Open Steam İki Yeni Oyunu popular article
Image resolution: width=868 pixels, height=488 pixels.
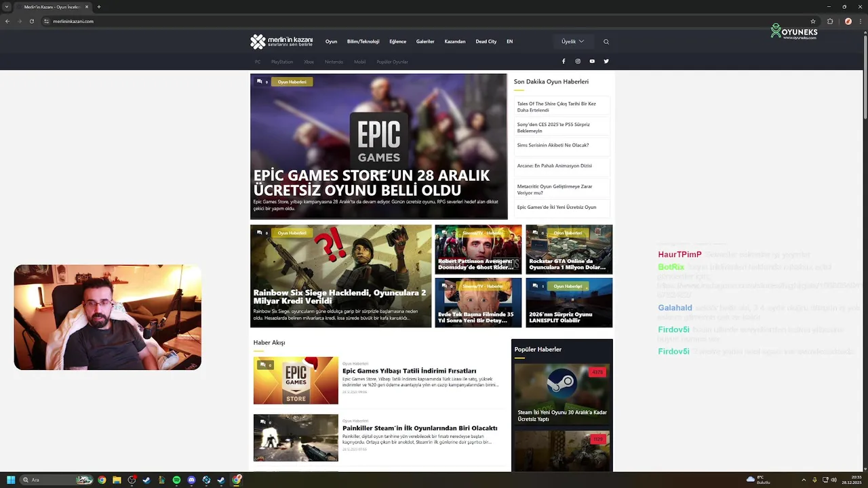(562, 415)
